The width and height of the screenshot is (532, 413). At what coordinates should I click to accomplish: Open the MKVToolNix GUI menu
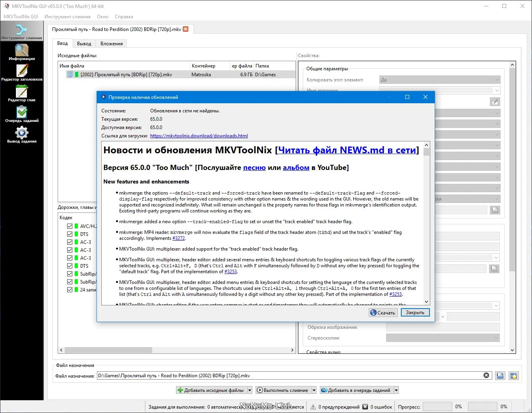click(21, 17)
